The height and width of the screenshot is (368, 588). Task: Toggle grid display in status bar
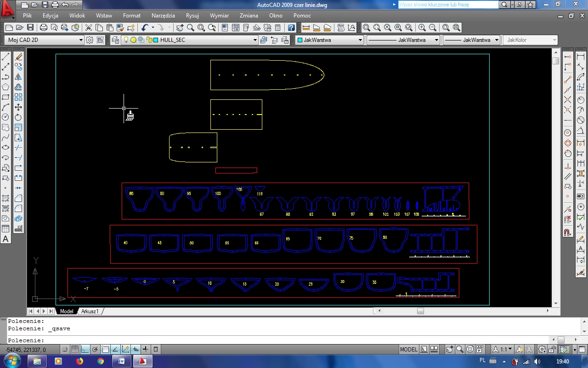74,349
